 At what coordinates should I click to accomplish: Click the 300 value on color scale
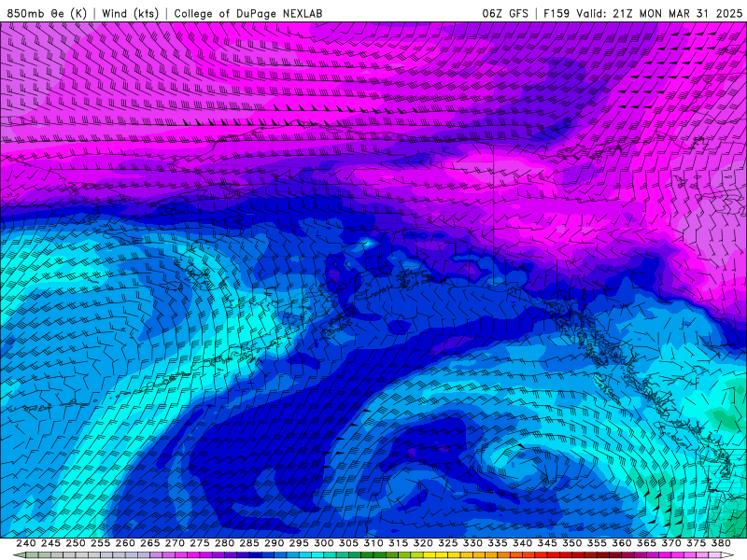pos(324,543)
